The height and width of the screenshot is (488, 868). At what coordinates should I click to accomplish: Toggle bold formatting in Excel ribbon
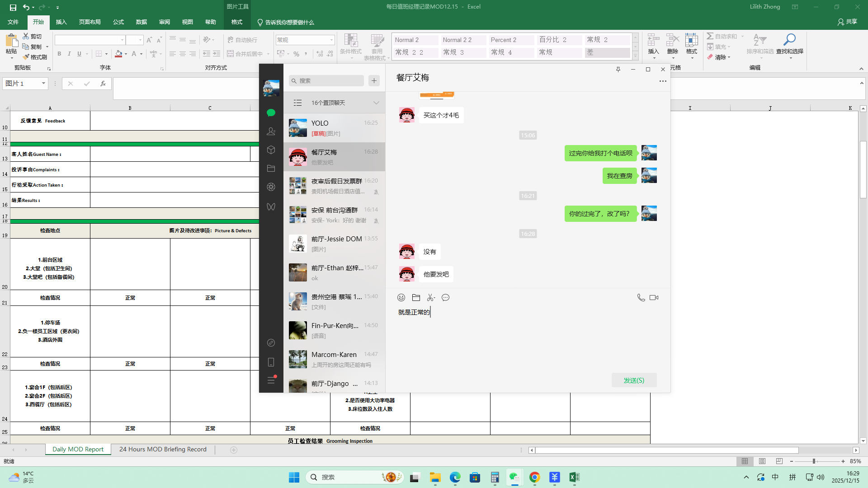pos(59,54)
